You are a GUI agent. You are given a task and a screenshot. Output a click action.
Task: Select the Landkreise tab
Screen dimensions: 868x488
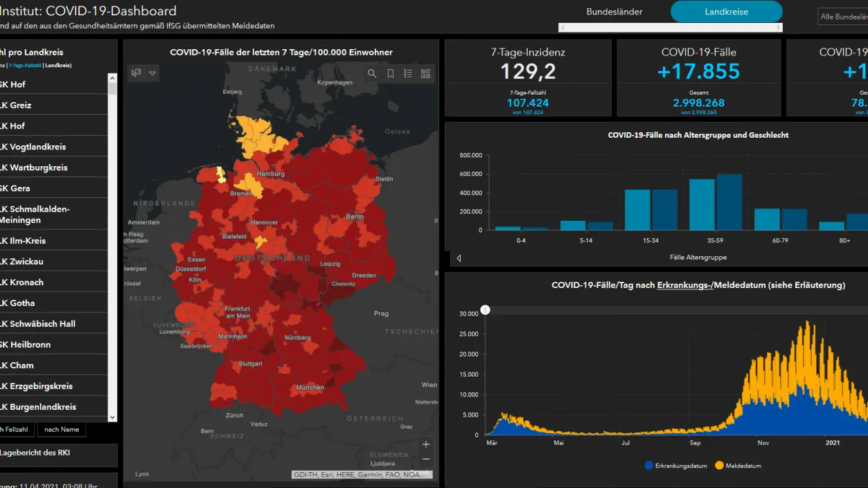[x=727, y=12]
